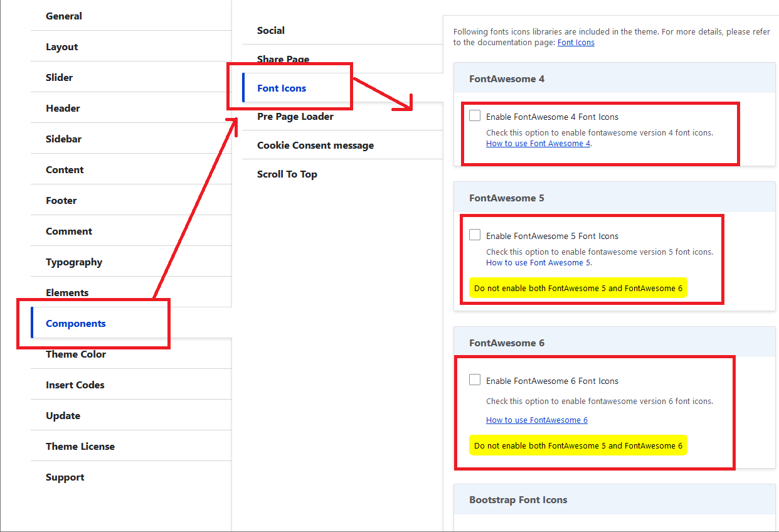Select the Theme Color tab
Image resolution: width=779 pixels, height=532 pixels.
[x=76, y=354]
